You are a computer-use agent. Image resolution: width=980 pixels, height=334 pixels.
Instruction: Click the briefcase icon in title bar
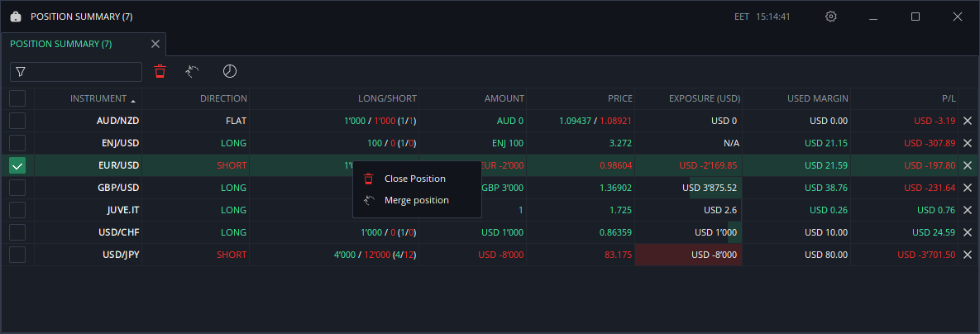(17, 17)
